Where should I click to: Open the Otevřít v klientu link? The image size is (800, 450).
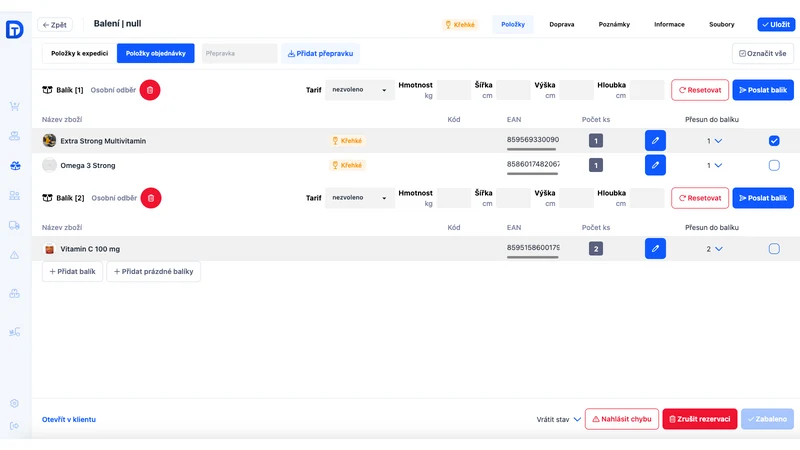(x=69, y=419)
